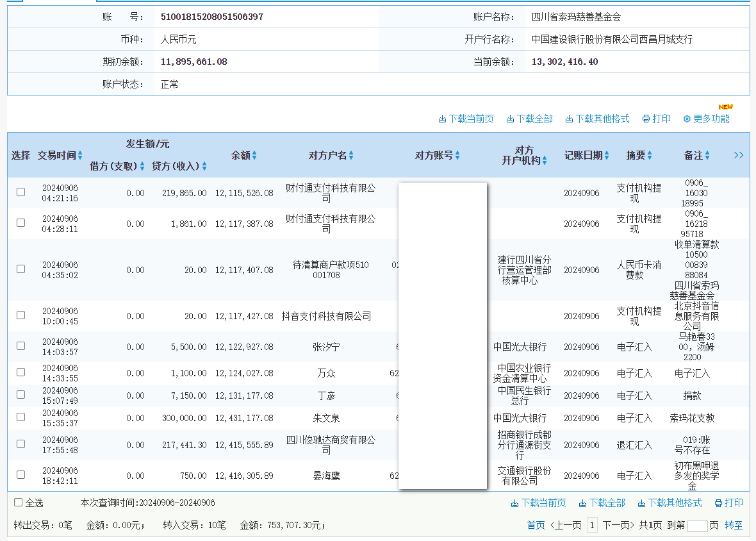Sort by 摘要 column arrows
The height and width of the screenshot is (541, 756).
click(650, 155)
